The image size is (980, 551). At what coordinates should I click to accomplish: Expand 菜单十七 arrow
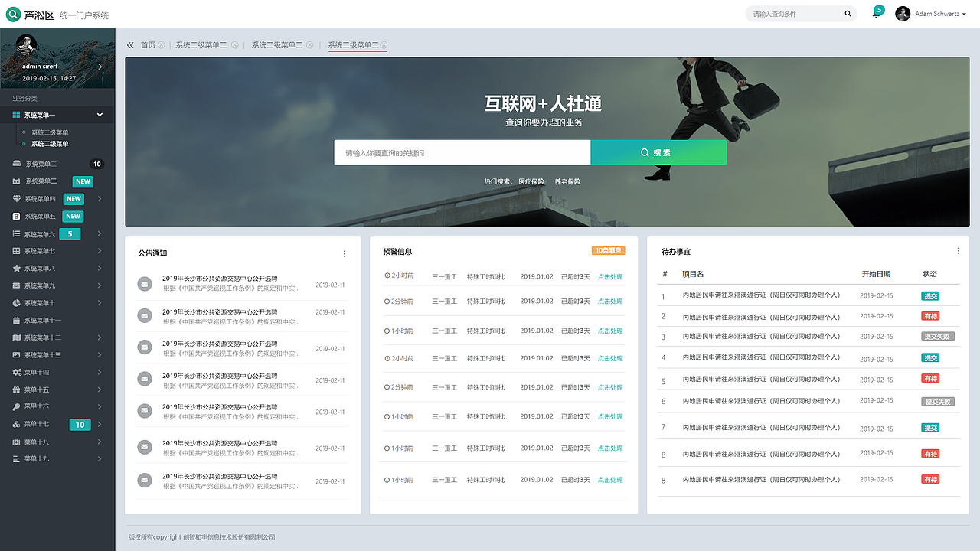(100, 424)
